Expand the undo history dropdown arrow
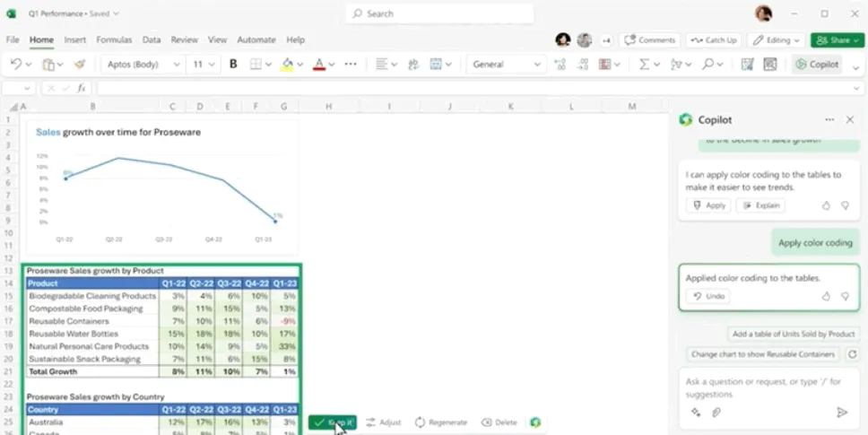Screen dimensions: 868x435 click(29, 65)
